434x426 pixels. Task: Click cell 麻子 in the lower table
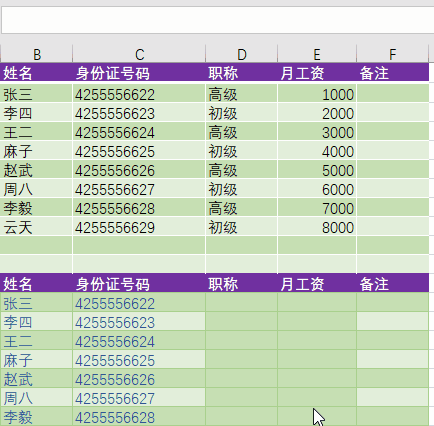36,359
